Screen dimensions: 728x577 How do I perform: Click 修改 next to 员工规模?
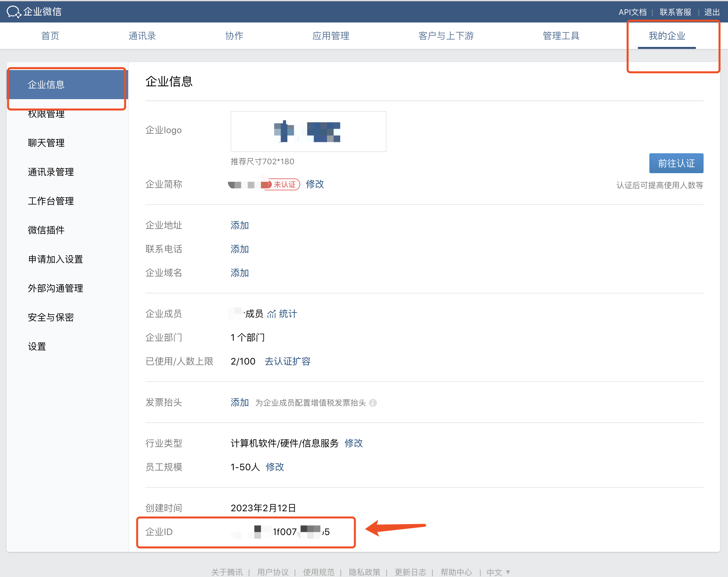coord(274,467)
